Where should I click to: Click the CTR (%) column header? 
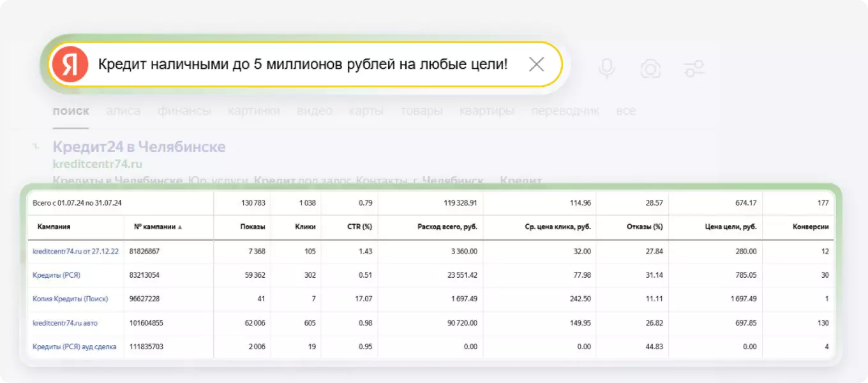click(x=359, y=227)
